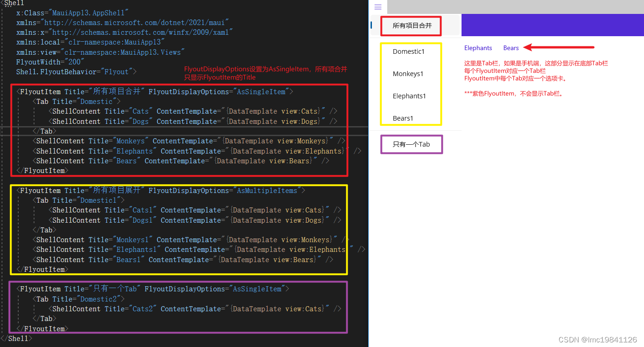The width and height of the screenshot is (644, 347).
Task: Click the Shell.FlyoutBehavior="Flyout" code line
Action: click(x=77, y=72)
